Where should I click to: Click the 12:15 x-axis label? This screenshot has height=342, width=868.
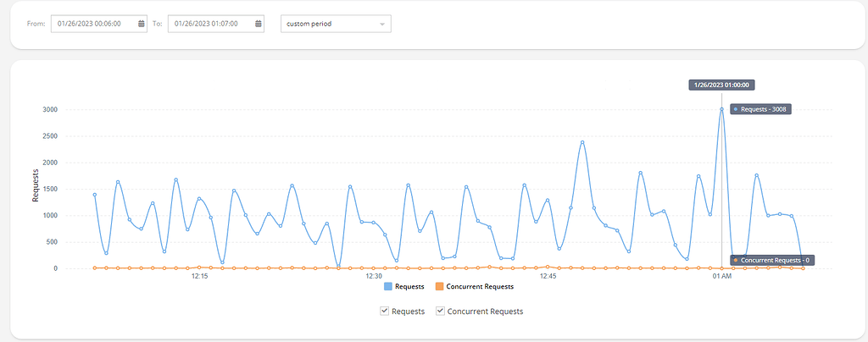(199, 276)
